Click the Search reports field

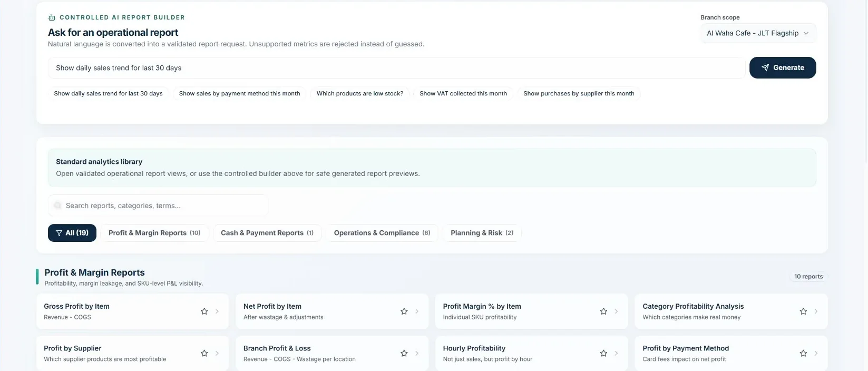tap(158, 206)
